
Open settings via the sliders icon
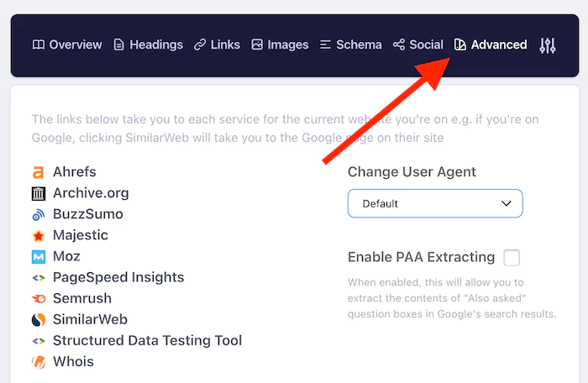point(548,45)
